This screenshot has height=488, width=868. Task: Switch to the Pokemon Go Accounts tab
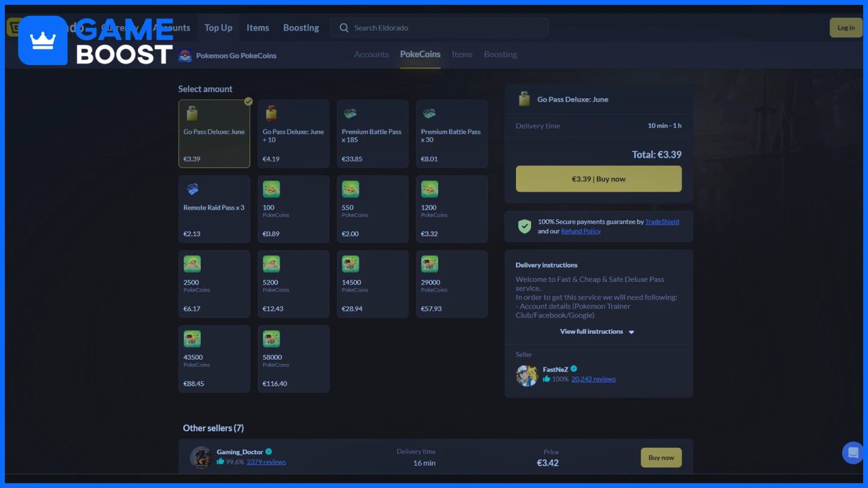tap(371, 54)
